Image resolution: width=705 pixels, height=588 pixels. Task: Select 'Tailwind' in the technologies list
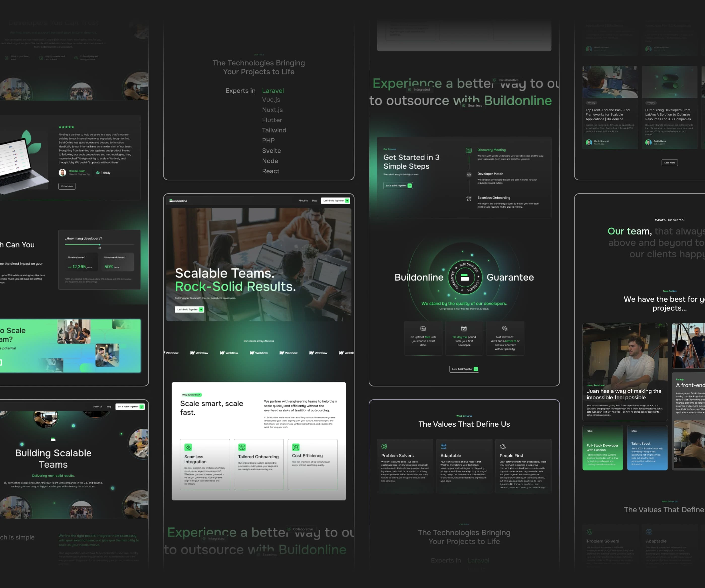coord(274,130)
